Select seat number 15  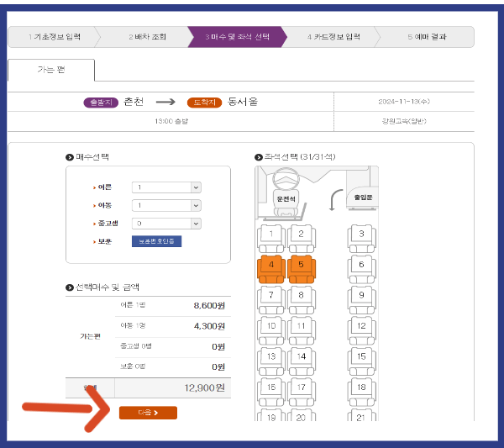coord(361,361)
